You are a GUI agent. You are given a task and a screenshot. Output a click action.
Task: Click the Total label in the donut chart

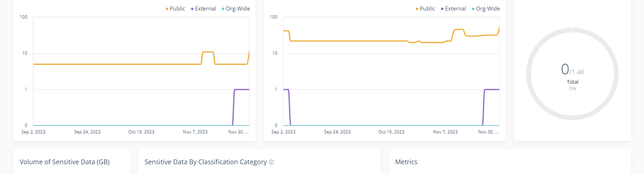tap(572, 82)
